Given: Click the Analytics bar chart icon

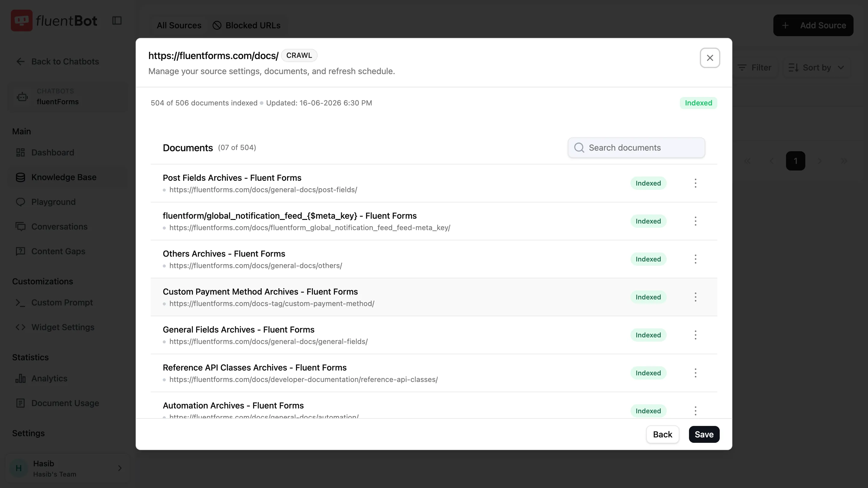Looking at the screenshot, I should tap(20, 379).
